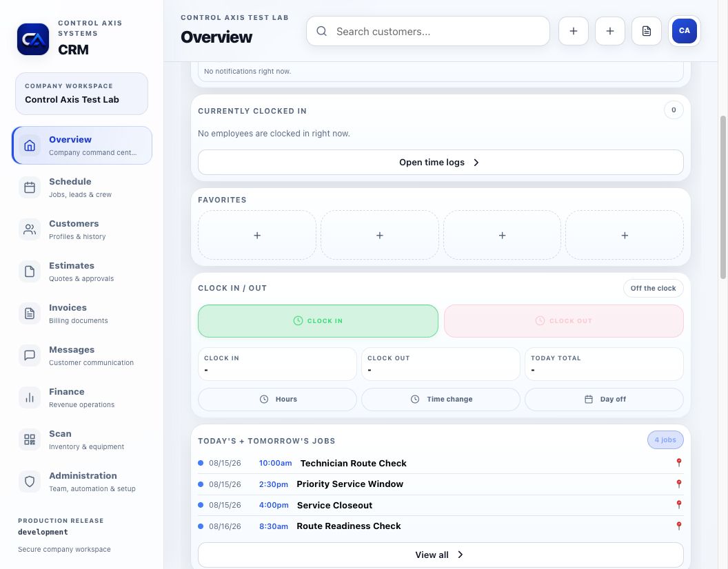Open the Schedule calendar icon

(30, 187)
